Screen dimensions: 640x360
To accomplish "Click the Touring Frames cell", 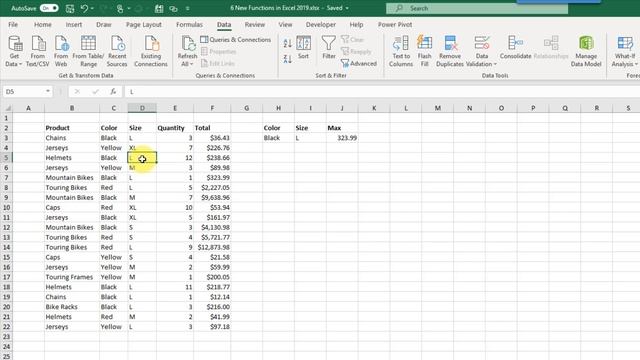I will 72,277.
